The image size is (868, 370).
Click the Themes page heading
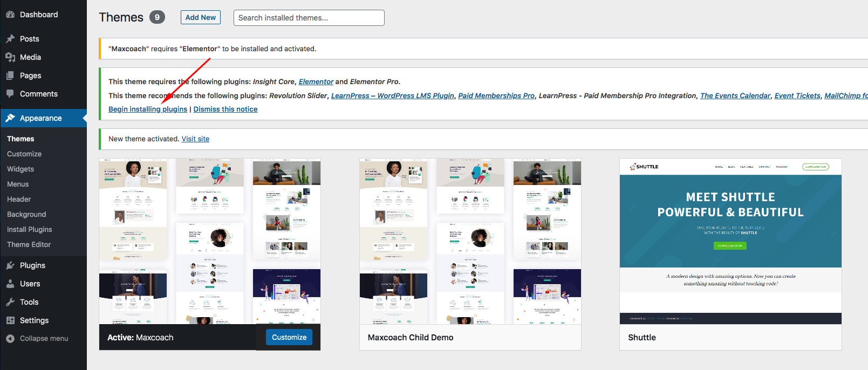point(121,17)
